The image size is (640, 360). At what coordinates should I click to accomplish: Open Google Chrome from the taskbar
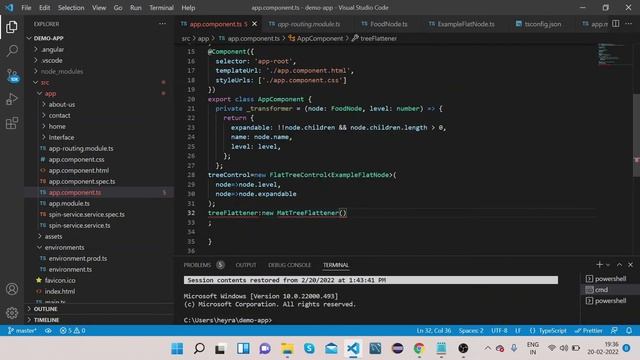(x=419, y=348)
